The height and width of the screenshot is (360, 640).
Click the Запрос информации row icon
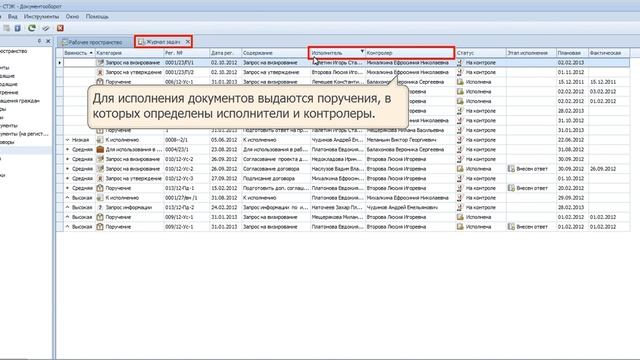tap(100, 207)
